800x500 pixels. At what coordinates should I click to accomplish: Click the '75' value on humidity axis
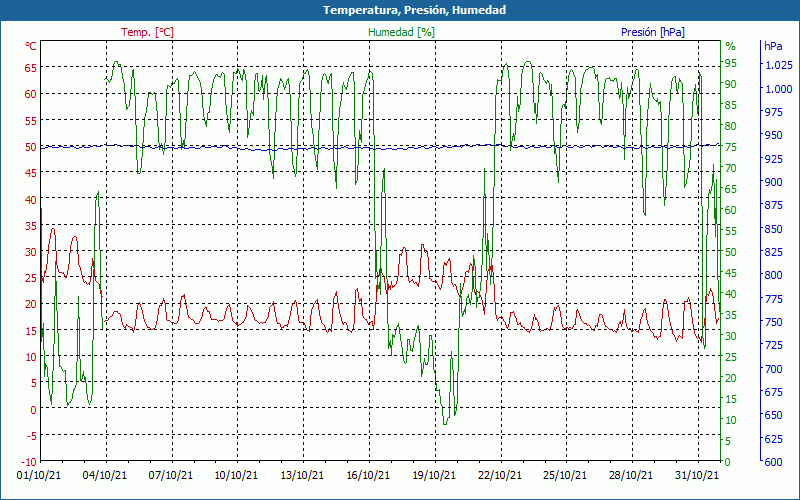click(731, 147)
